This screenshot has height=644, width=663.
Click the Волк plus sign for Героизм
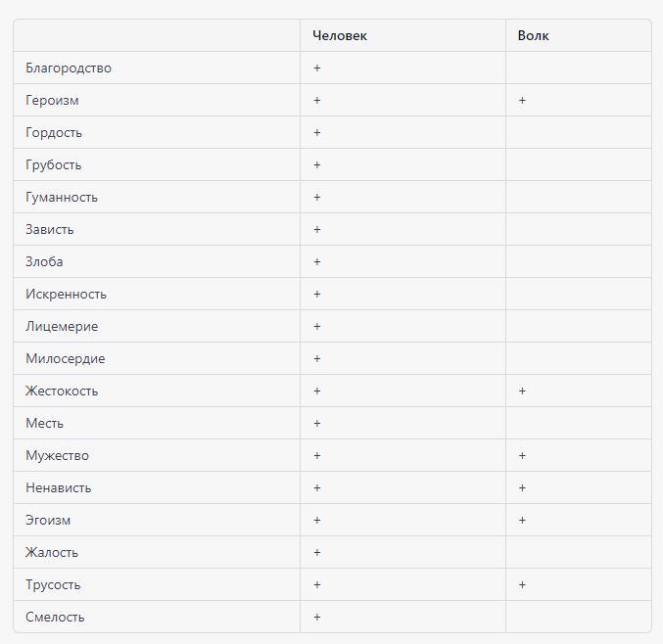(523, 101)
